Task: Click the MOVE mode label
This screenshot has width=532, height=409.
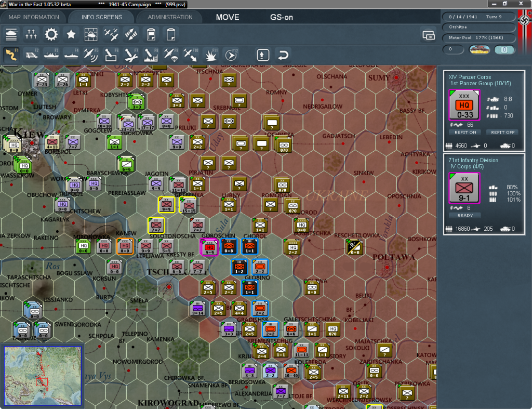Action: (228, 17)
